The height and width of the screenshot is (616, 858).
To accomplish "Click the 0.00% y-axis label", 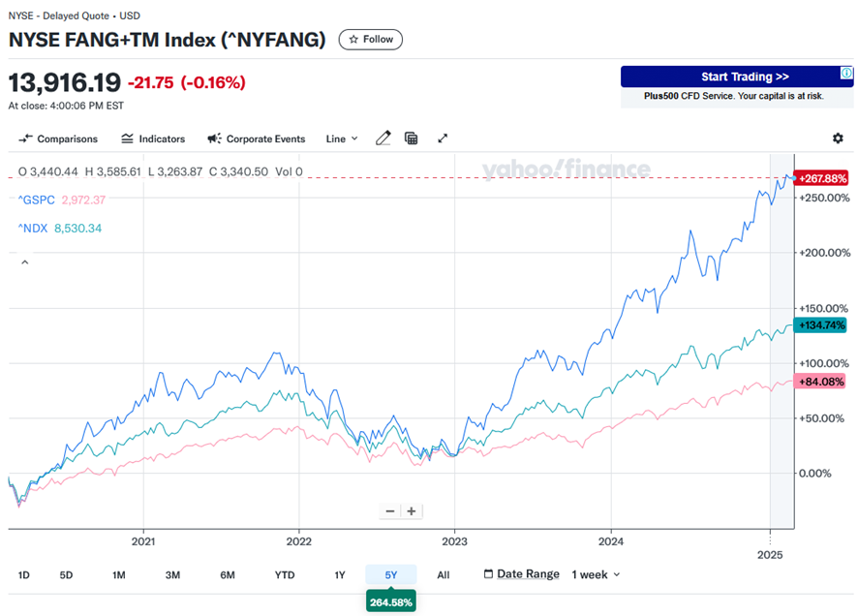I will pos(815,474).
